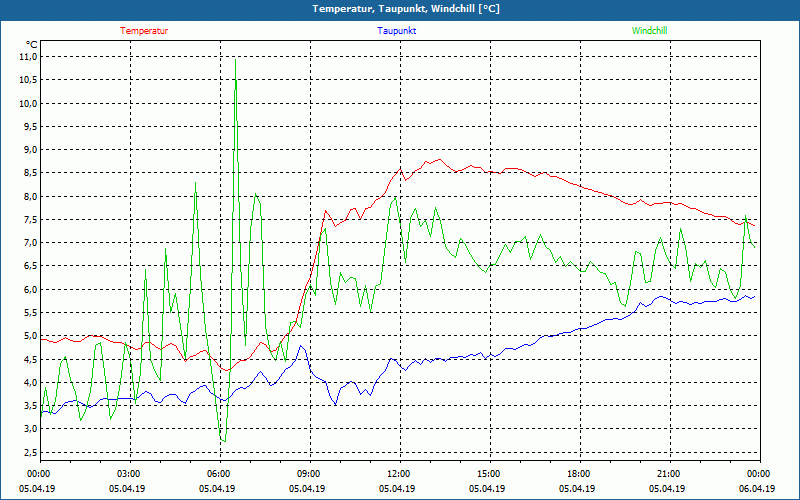800x500 pixels.
Task: Click the 21:00 time axis label
Action: coord(667,474)
